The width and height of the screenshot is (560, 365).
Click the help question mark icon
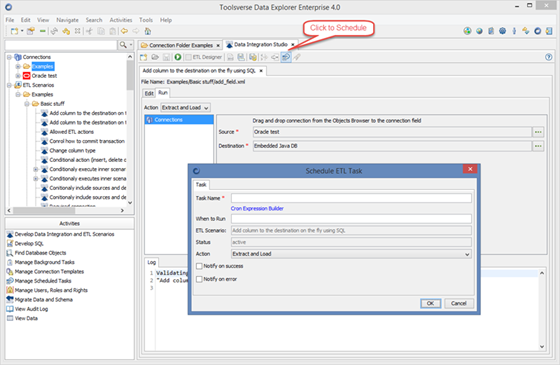549,57
